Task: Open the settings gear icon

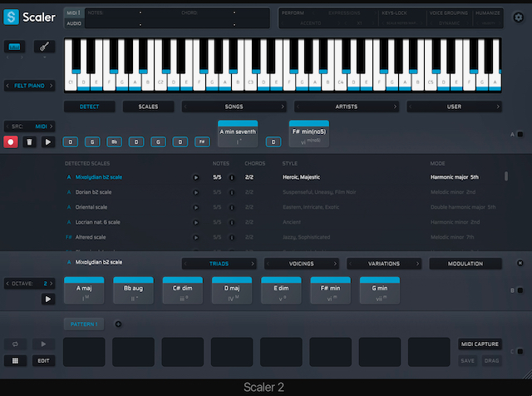Action: [518, 17]
